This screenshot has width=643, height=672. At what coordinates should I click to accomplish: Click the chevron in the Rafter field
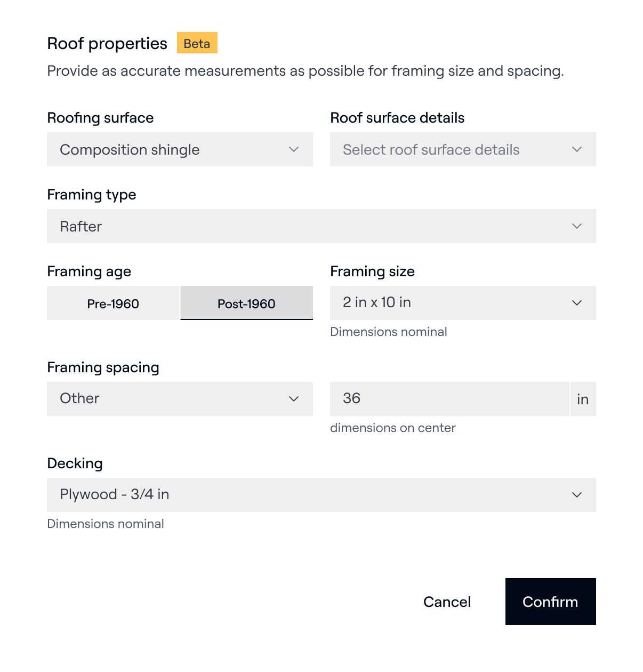click(x=576, y=226)
